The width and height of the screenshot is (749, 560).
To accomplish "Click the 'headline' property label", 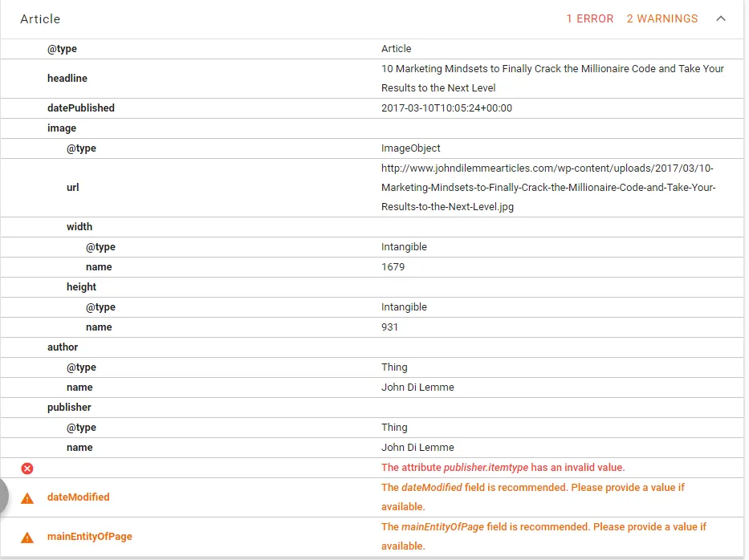I will click(x=67, y=79).
